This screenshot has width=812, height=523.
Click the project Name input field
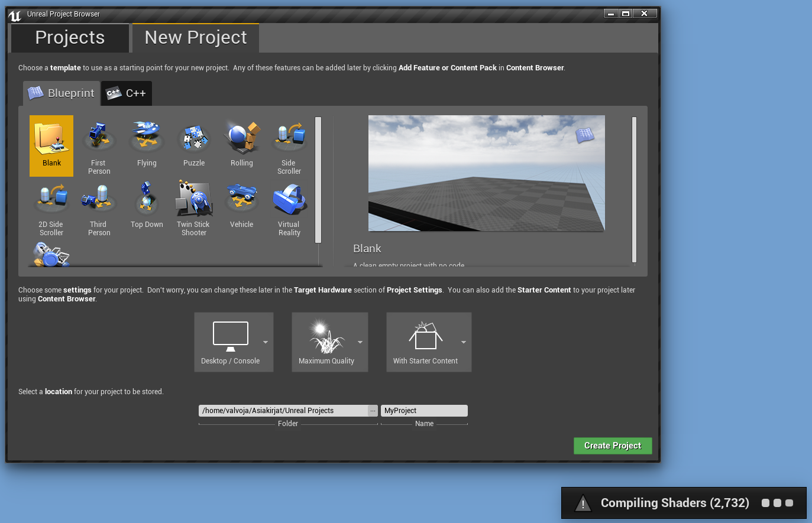(424, 411)
